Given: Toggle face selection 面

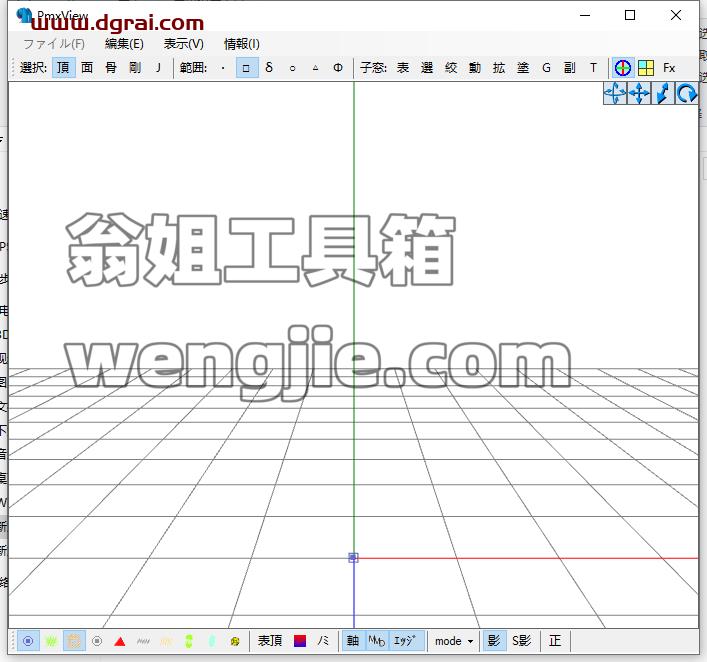Looking at the screenshot, I should pyautogui.click(x=87, y=68).
